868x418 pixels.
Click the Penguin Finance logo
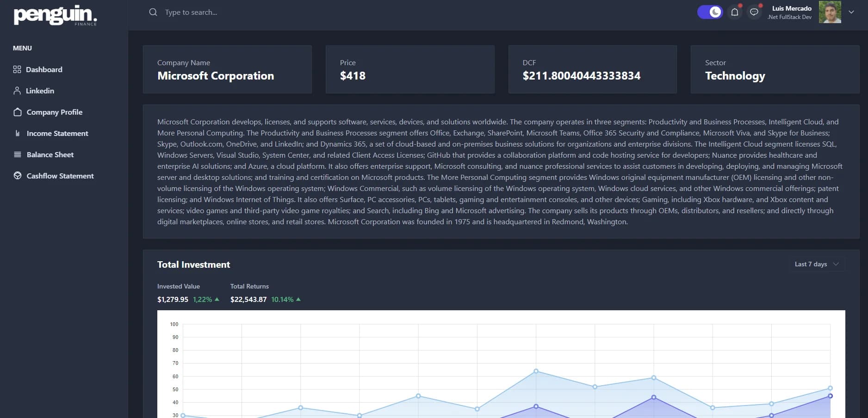55,15
